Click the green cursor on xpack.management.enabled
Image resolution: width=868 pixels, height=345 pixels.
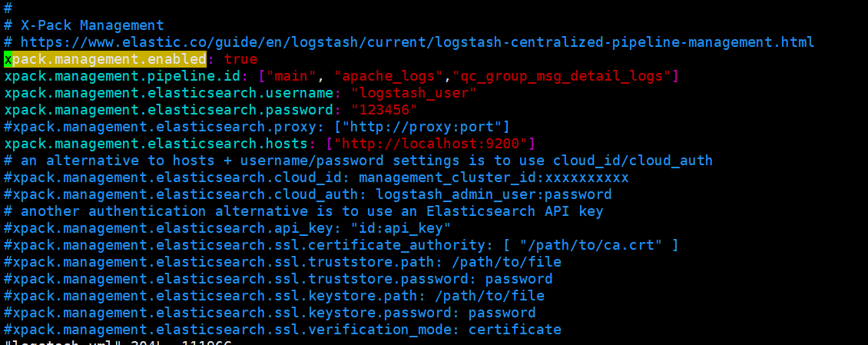(x=8, y=59)
